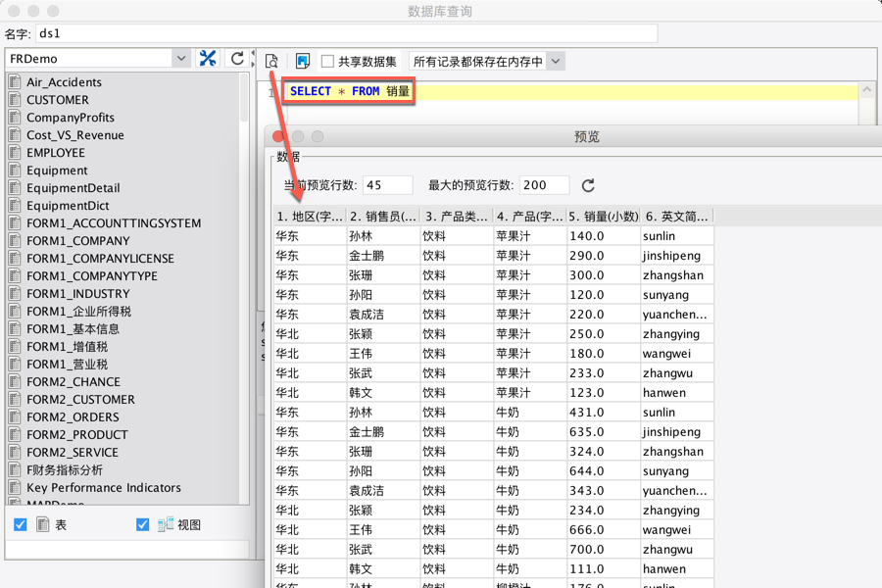
Task: Click the save query icon
Action: click(x=303, y=62)
